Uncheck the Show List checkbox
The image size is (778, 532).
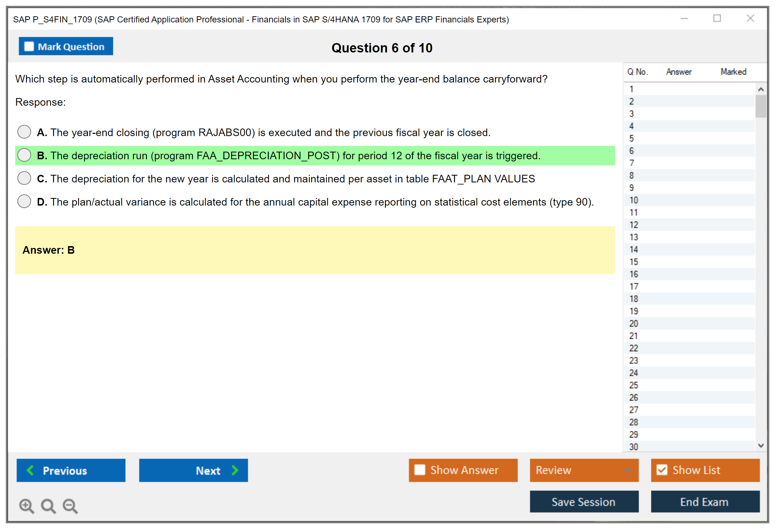click(662, 470)
